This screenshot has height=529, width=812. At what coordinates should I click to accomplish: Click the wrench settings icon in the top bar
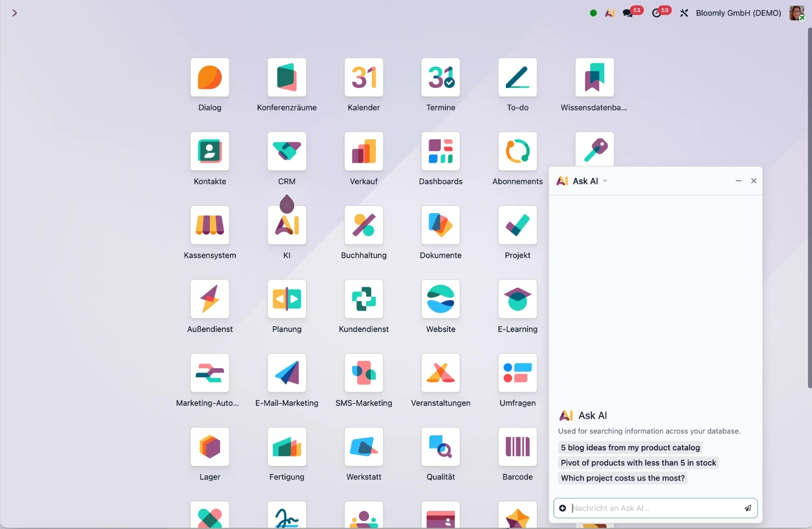pos(684,12)
